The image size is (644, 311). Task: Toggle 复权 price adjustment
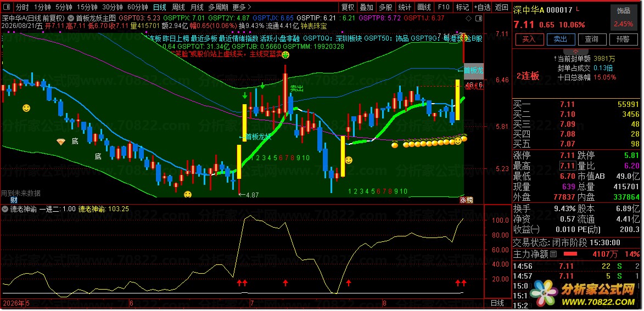[348, 7]
